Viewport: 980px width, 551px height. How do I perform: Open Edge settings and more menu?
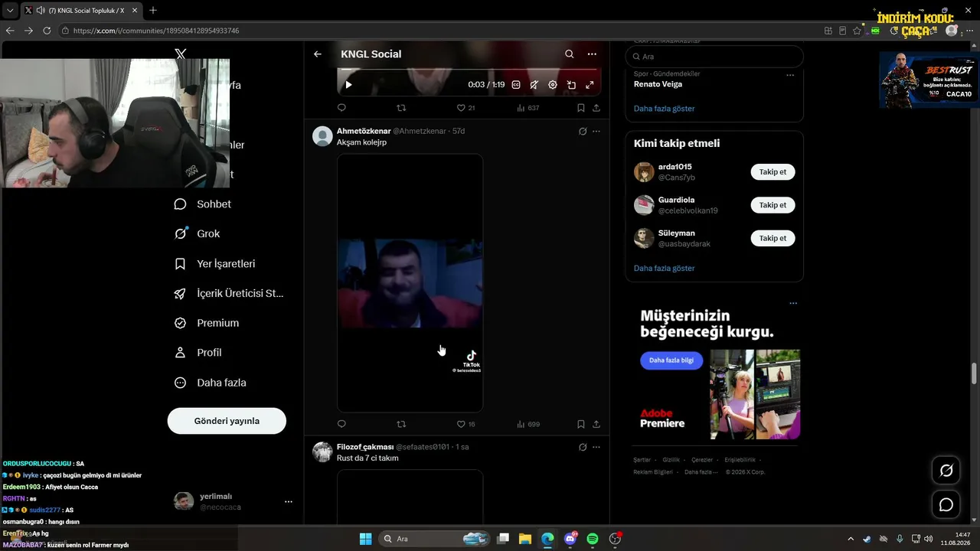[x=969, y=31]
